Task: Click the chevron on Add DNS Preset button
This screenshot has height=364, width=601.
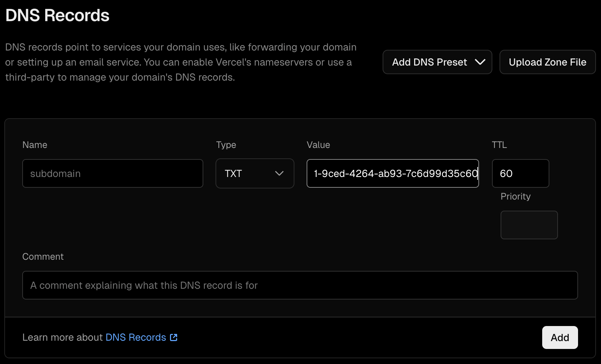Action: coord(481,62)
